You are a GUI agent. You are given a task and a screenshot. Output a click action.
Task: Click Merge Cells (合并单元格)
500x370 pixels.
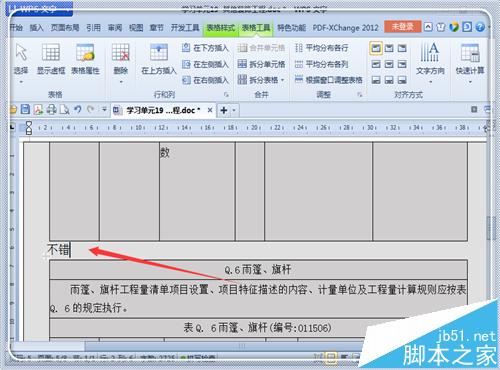tap(261, 48)
